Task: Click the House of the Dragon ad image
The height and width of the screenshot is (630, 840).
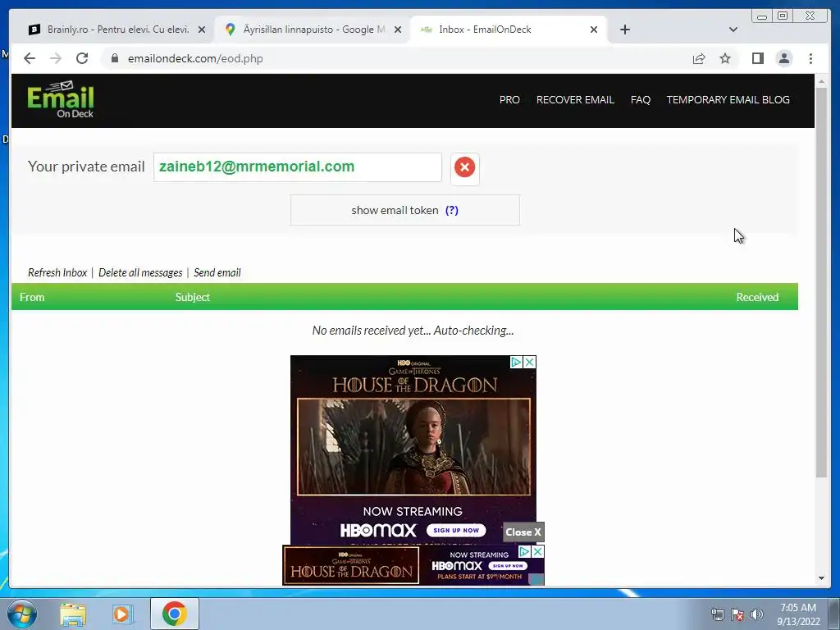Action: tap(413, 445)
